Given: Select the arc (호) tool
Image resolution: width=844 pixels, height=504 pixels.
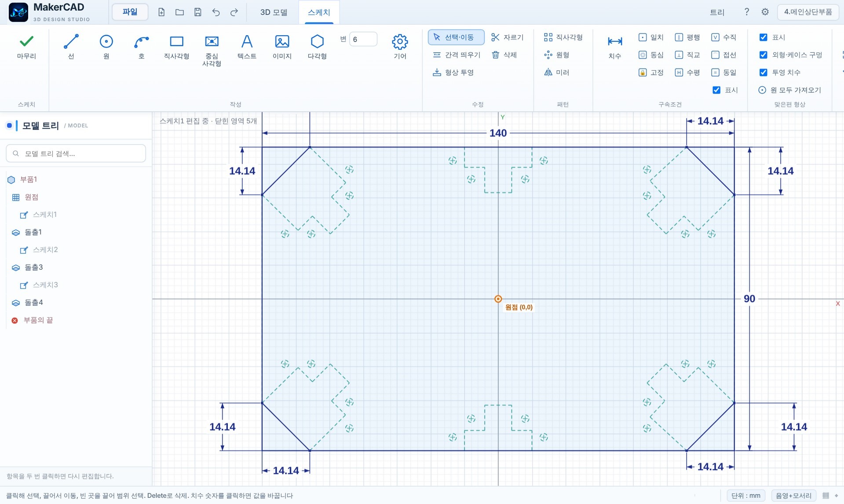Looking at the screenshot, I should click(x=141, y=47).
